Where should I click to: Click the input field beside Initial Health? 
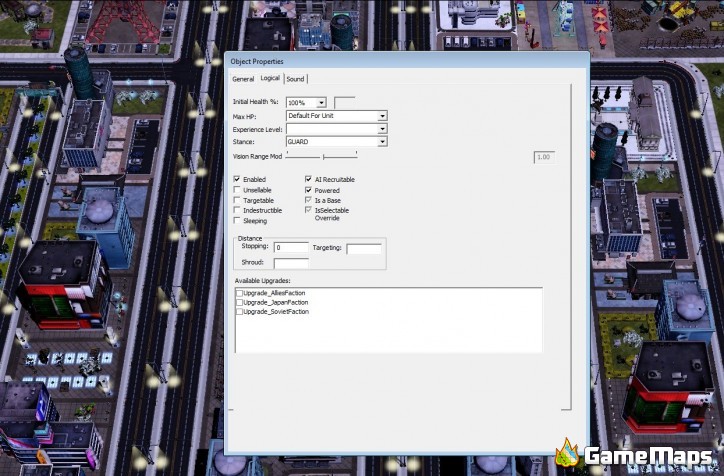(344, 102)
